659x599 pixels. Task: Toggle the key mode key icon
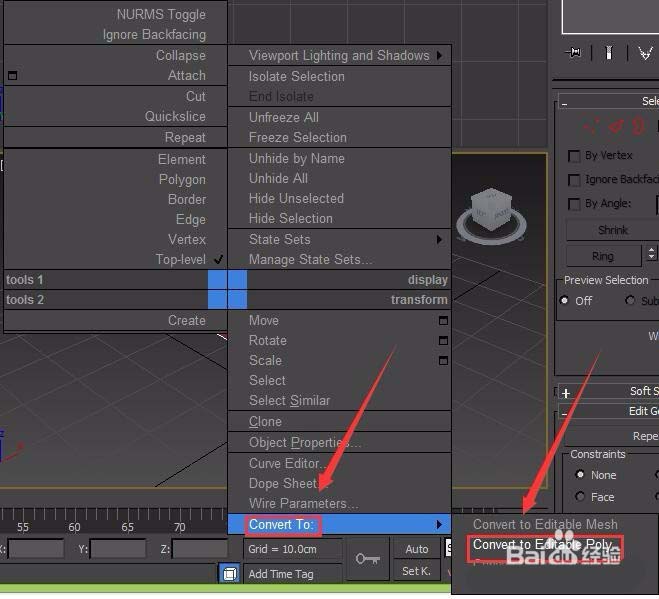coord(368,559)
